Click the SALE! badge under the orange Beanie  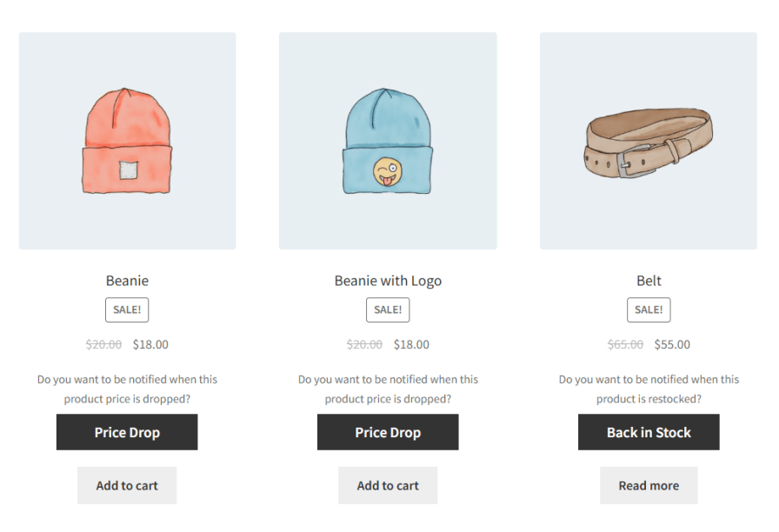[x=127, y=309]
